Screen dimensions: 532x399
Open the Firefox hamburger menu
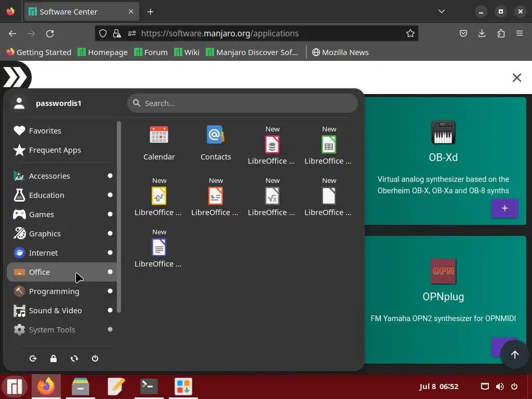click(520, 33)
